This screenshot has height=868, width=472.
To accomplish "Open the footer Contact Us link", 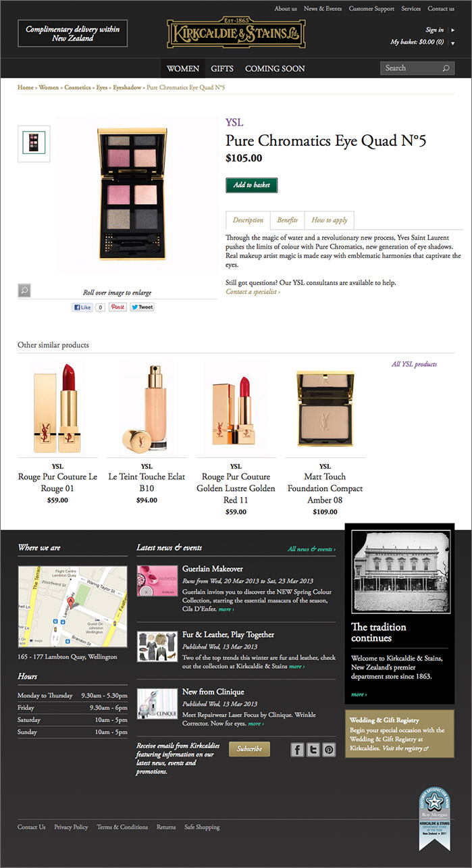I will click(x=32, y=827).
